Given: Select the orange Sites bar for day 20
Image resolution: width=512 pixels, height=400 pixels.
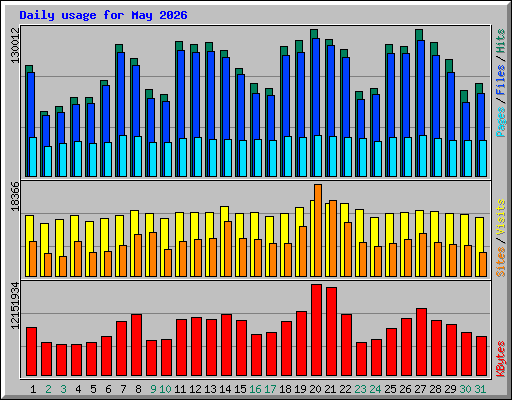Looking at the screenshot, I should [318, 230].
